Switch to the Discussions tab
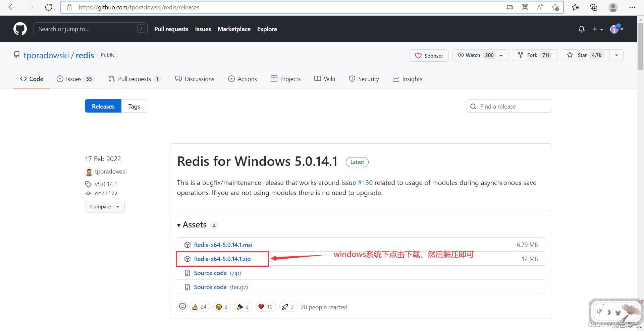644x331 pixels. [195, 79]
